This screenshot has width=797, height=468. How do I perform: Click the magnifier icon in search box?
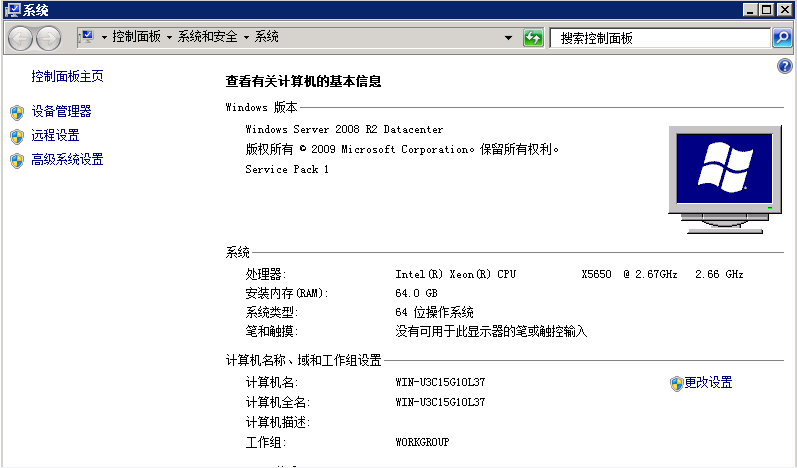pyautogui.click(x=781, y=37)
